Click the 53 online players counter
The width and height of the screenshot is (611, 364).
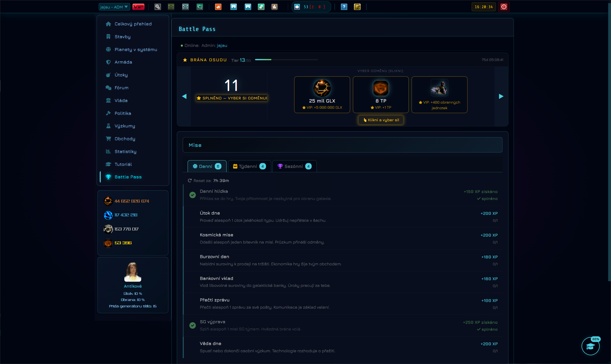311,7
